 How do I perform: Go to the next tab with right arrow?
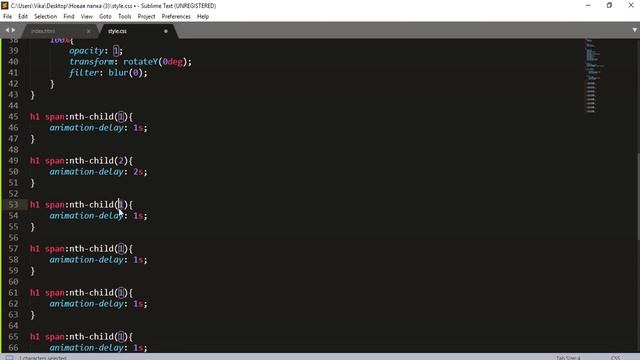(13, 30)
